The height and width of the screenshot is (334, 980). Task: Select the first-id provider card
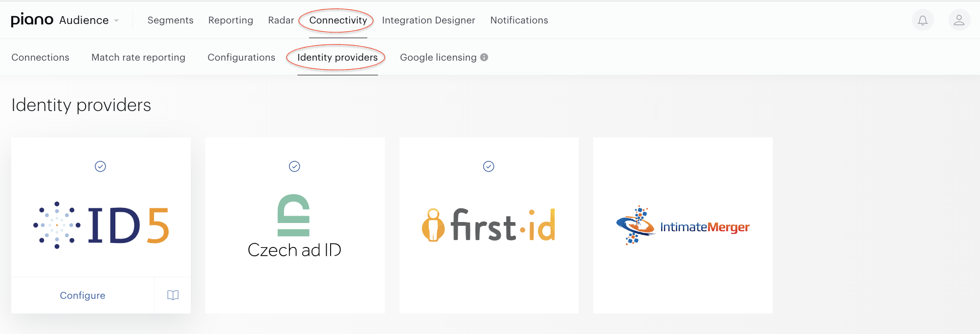(x=489, y=225)
